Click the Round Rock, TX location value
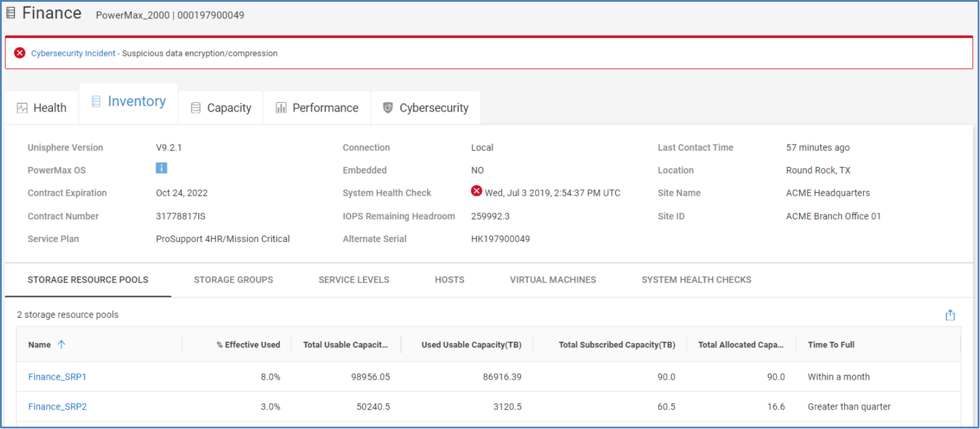 (818, 170)
